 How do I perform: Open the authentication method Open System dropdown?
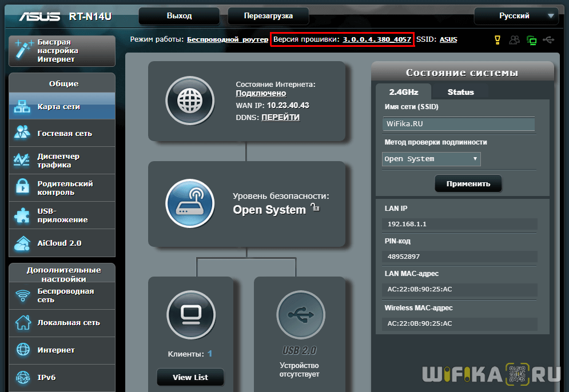(431, 159)
